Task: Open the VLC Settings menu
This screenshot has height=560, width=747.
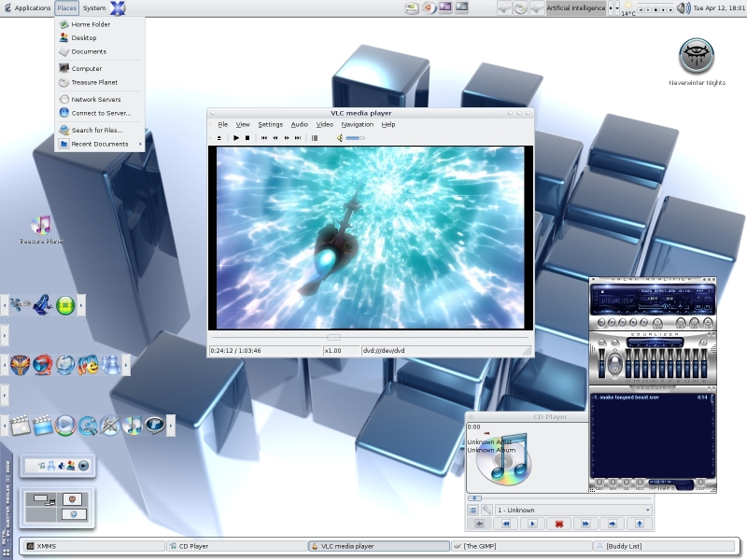Action: click(x=270, y=124)
